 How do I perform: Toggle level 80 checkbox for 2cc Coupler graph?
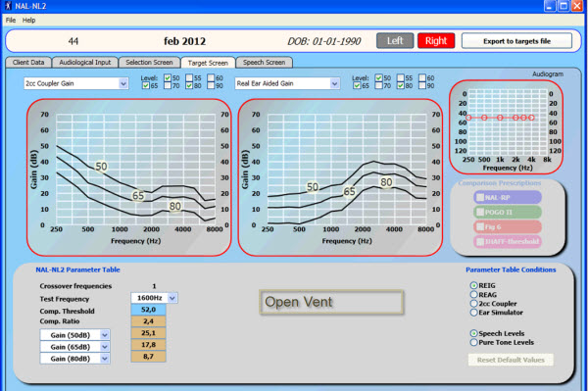[189, 86]
